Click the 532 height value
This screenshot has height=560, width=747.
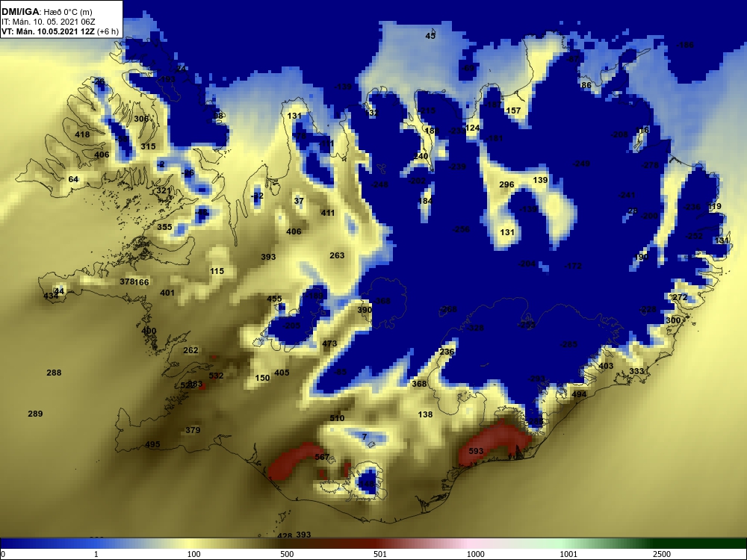click(216, 376)
